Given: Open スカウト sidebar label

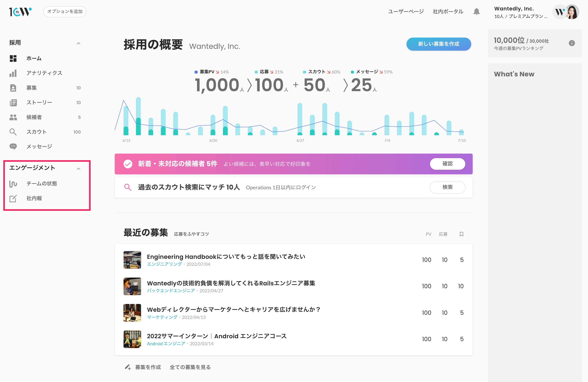Looking at the screenshot, I should [x=37, y=132].
